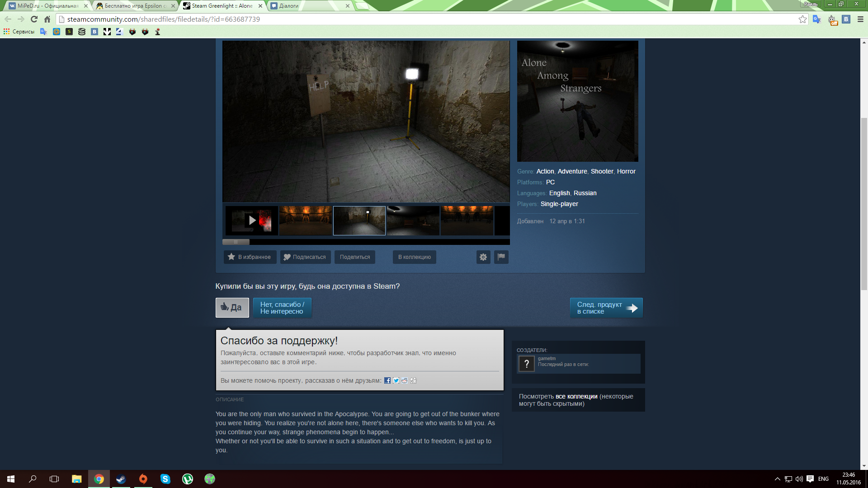868x488 pixels.
Task: Switch to 'Бесплатно игра Epsilon' tab
Action: pyautogui.click(x=135, y=6)
